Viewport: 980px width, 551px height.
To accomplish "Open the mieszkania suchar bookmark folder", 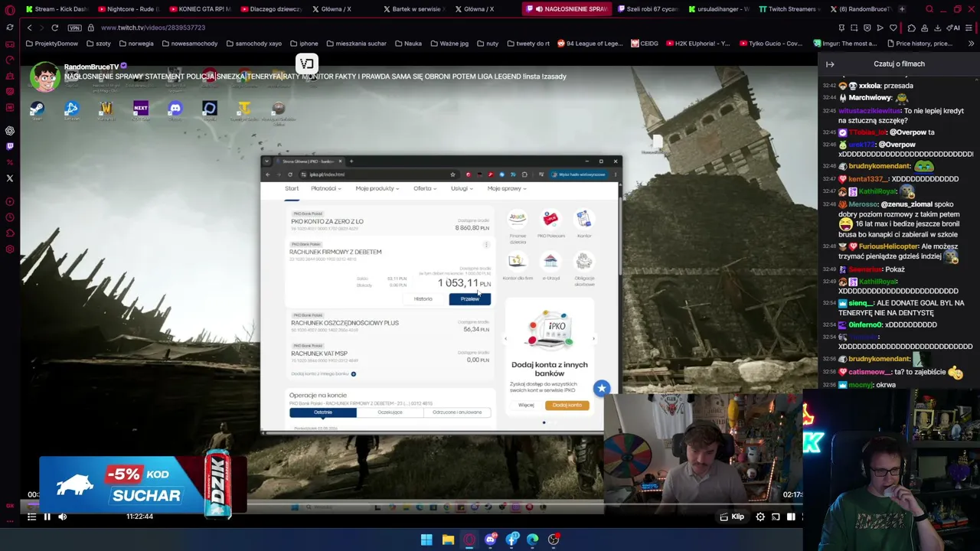I will pos(356,44).
